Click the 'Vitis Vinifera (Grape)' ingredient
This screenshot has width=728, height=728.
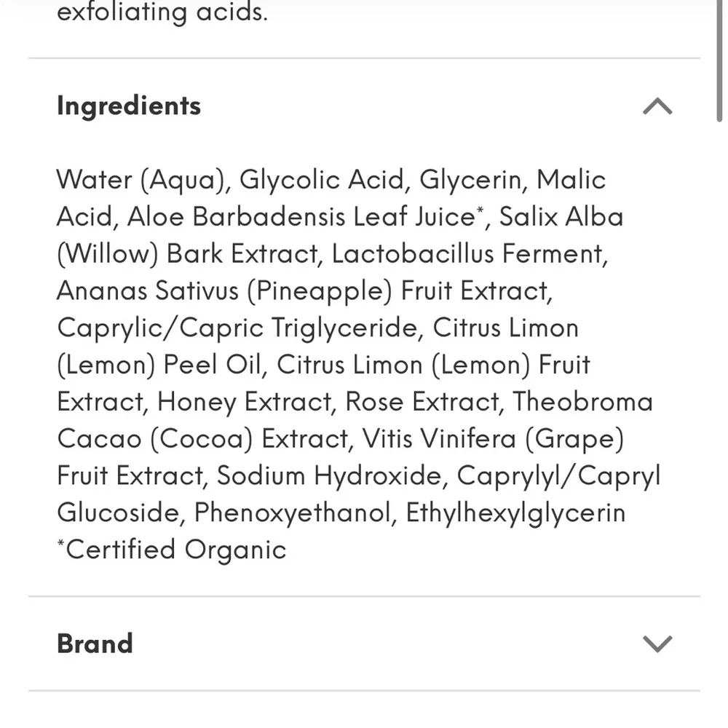point(493,439)
